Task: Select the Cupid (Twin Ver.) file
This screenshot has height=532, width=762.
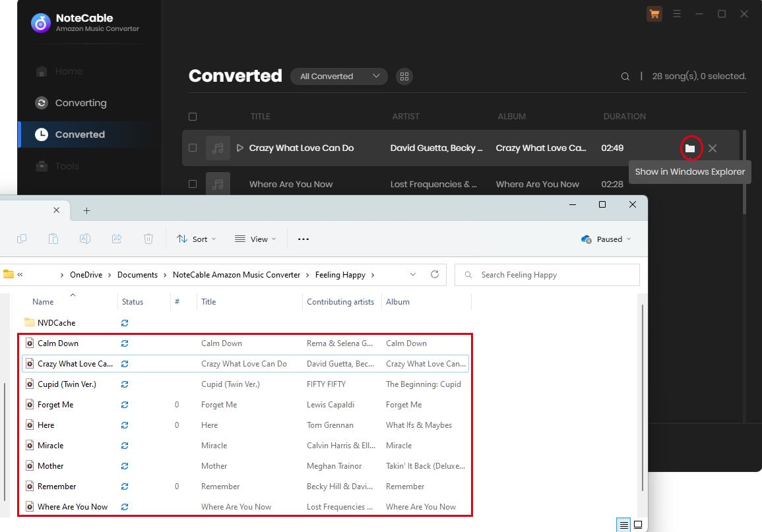Action: point(67,384)
